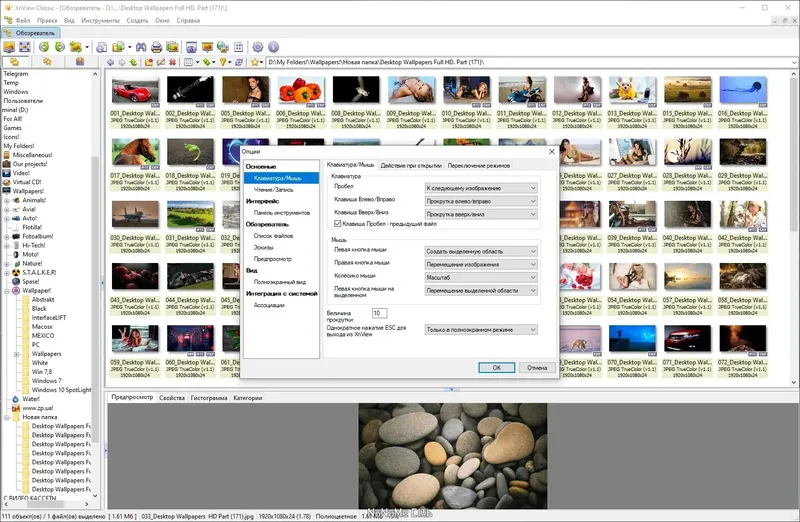800x522 pixels.
Task: Toggle 'Клавиша Пробел - предыдущий файл' checkbox
Action: (338, 224)
